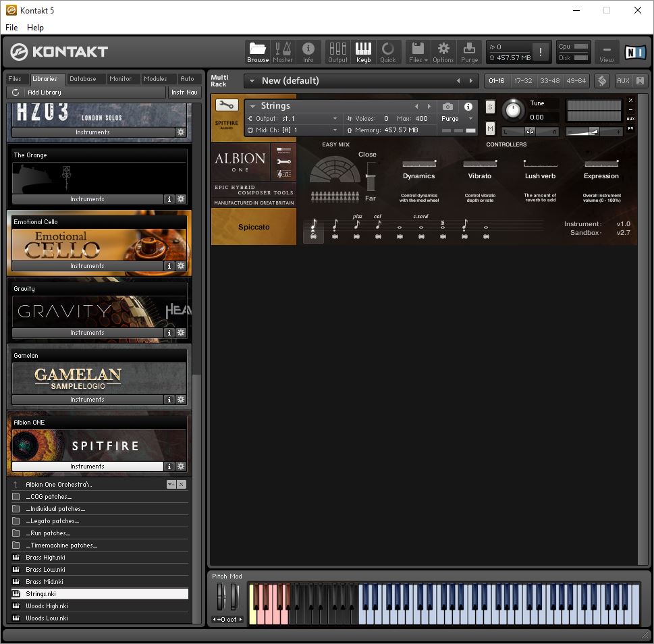Close the Albion One file browser pane

click(181, 484)
